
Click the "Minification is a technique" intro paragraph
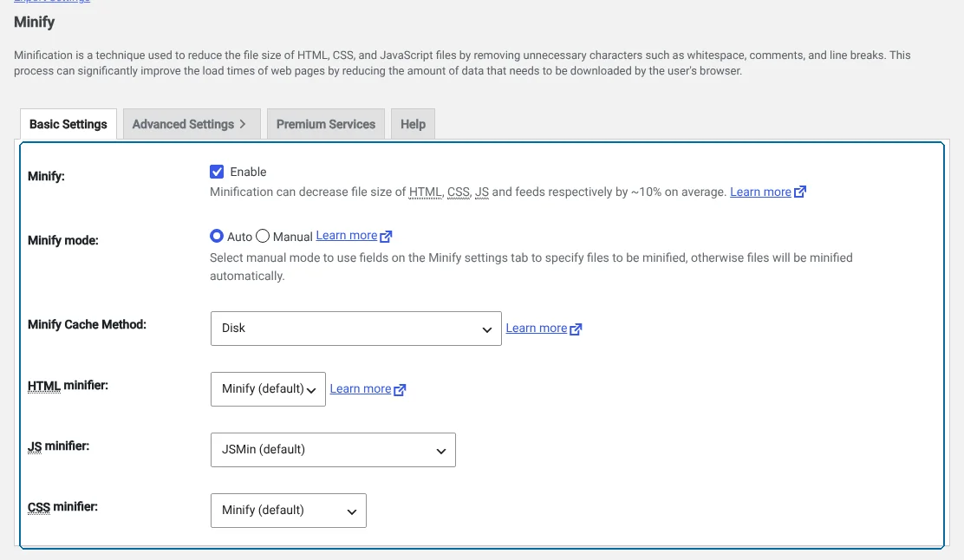pyautogui.click(x=462, y=62)
